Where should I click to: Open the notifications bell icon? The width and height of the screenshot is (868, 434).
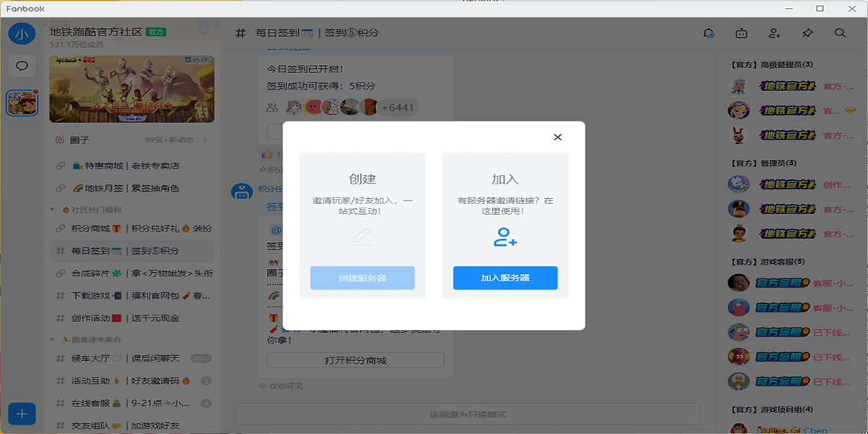pyautogui.click(x=708, y=33)
